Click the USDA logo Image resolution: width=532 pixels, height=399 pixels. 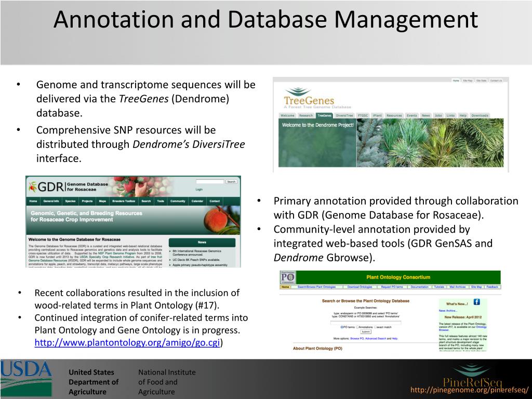[x=26, y=378]
